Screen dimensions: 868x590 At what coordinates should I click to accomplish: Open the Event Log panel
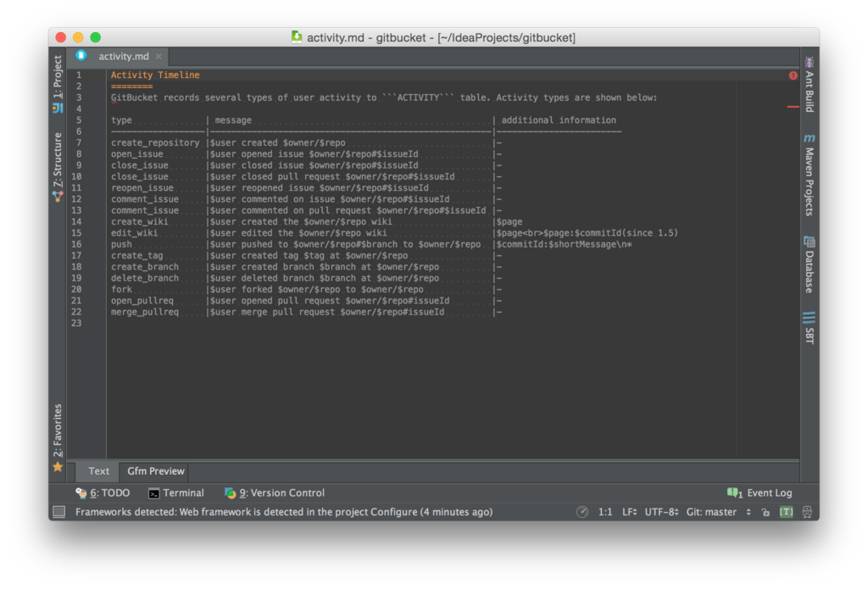click(x=759, y=493)
